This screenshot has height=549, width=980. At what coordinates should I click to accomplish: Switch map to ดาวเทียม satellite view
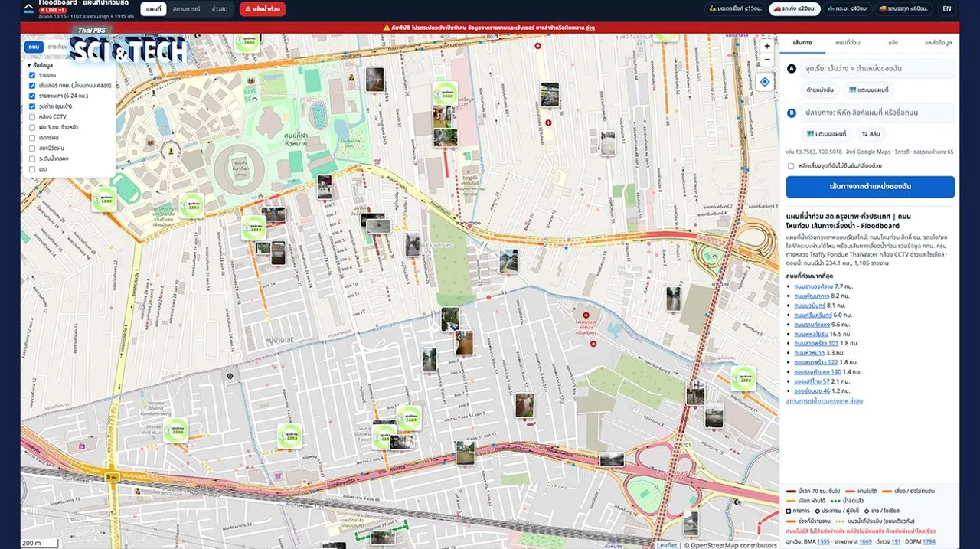57,47
